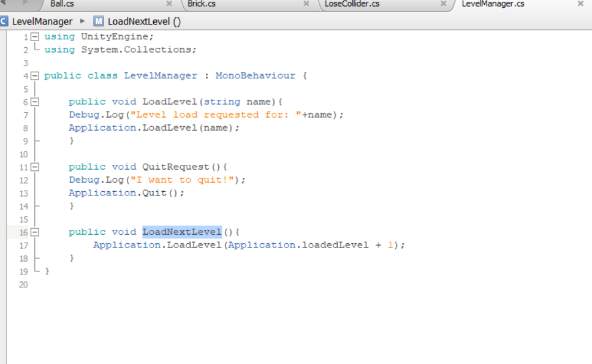
Task: Collapse the QuitRequest method fold
Action: [x=34, y=166]
